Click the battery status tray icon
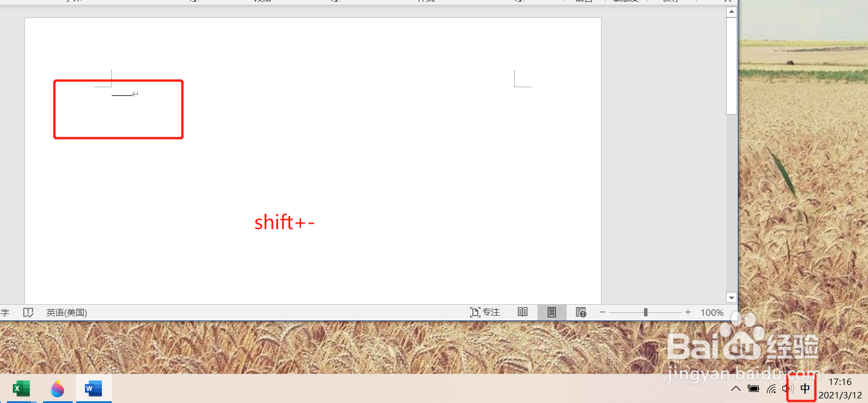 point(753,388)
